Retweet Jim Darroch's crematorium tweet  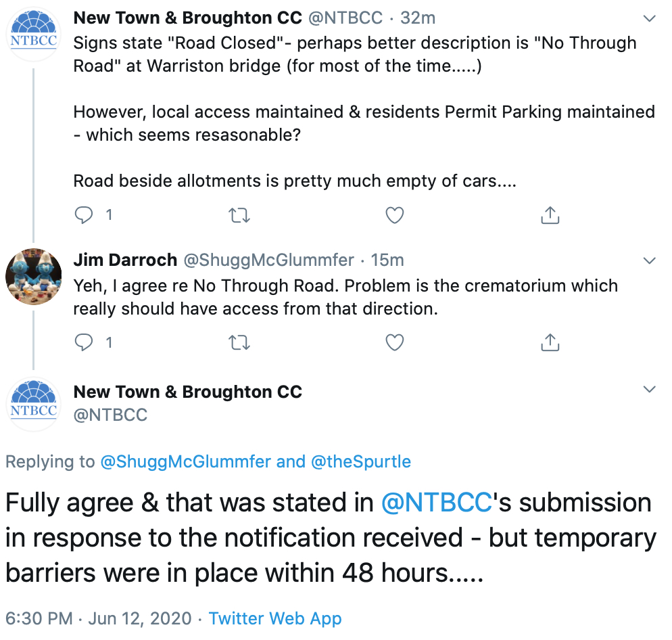pos(239,342)
